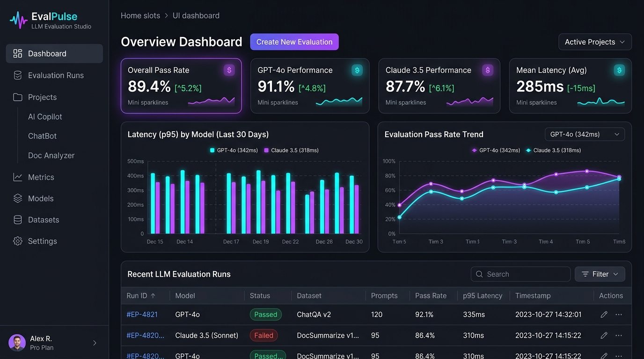Sort by Run ID using the arrow
Image resolution: width=644 pixels, height=359 pixels.
153,296
